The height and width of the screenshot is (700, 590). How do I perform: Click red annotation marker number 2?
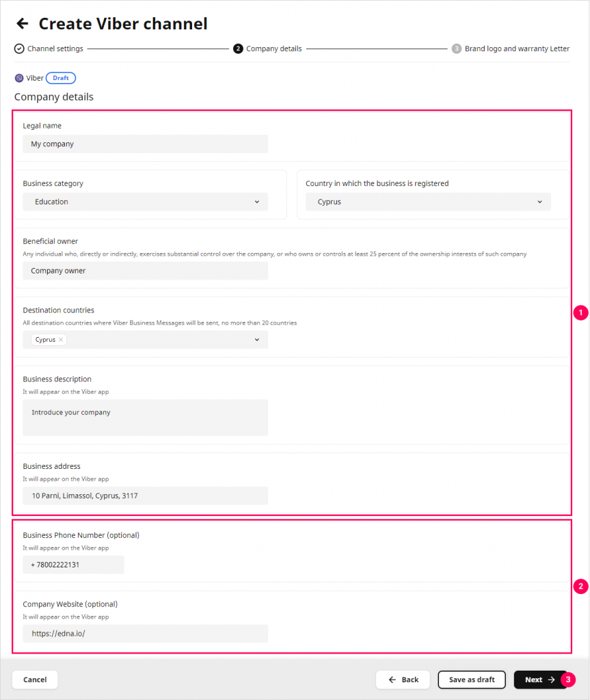point(580,586)
